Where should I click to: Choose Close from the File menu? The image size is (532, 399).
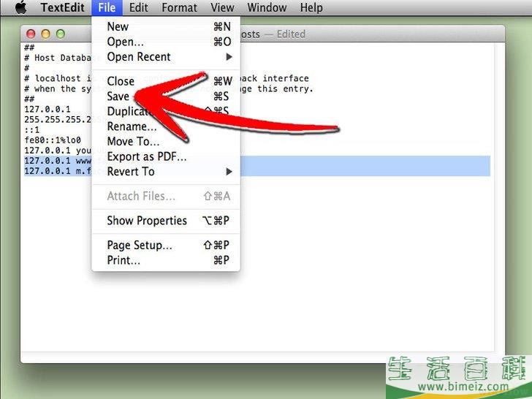tap(166, 81)
